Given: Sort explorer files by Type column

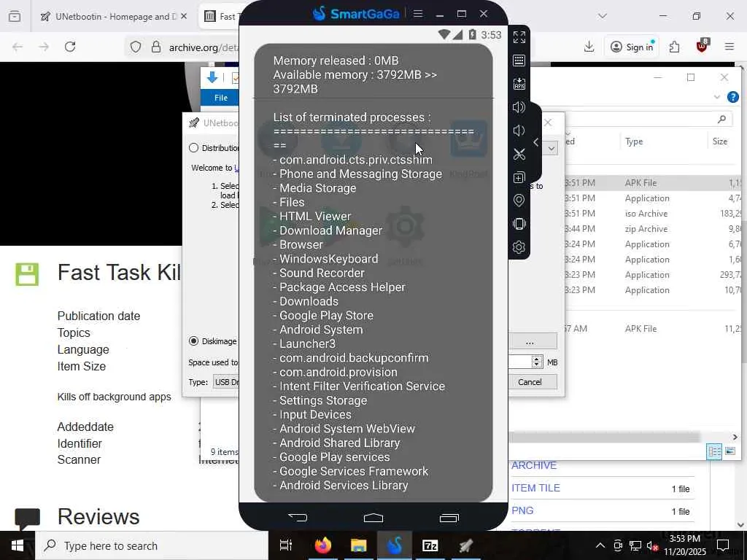Looking at the screenshot, I should pos(634,141).
